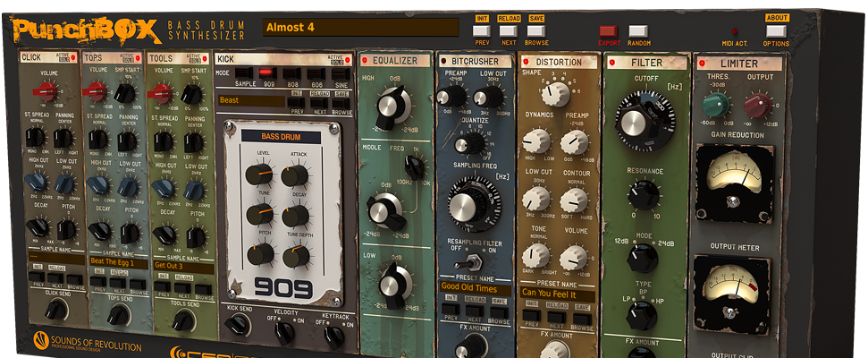Viewport: 868px width, 358px height.
Task: Click the Kick module NEXT button
Action: click(x=319, y=103)
